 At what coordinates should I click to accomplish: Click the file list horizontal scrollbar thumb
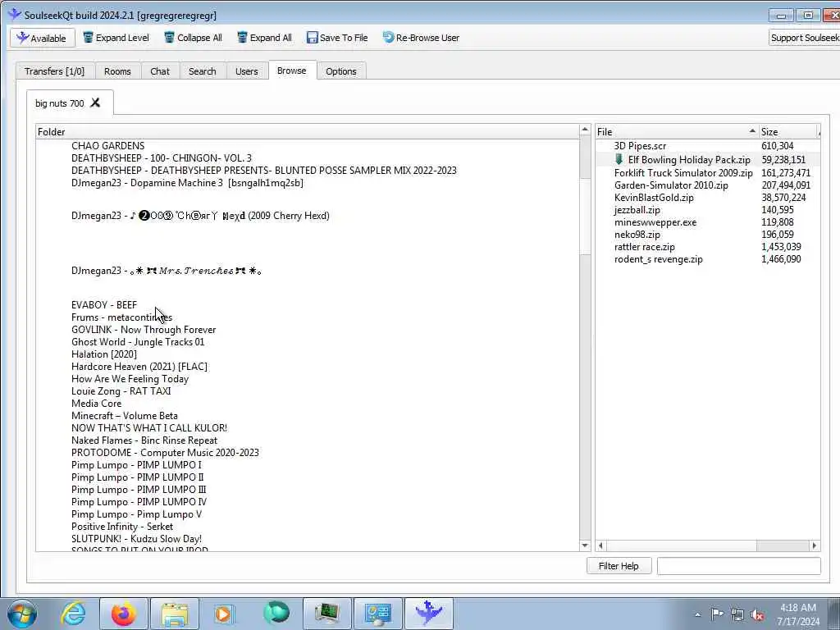(x=682, y=546)
